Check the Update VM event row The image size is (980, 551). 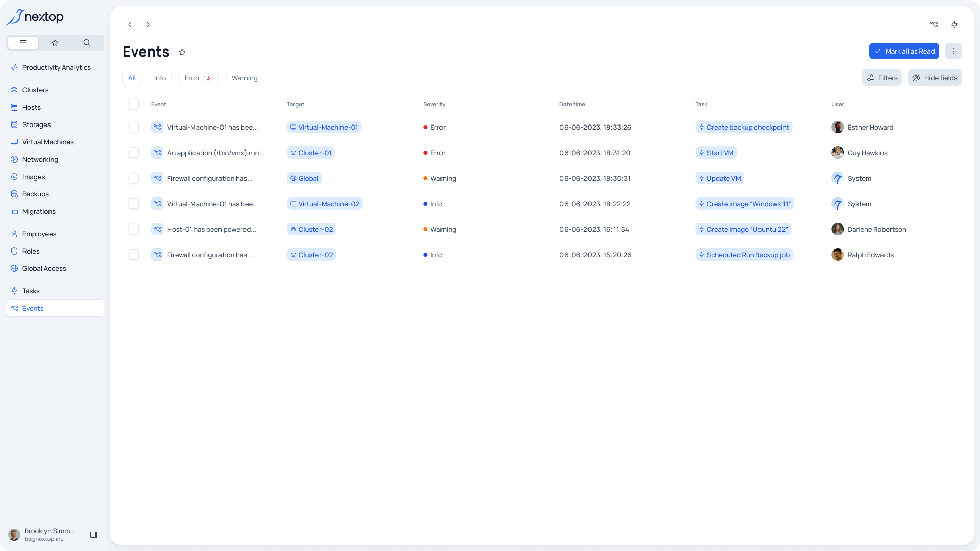tap(134, 178)
